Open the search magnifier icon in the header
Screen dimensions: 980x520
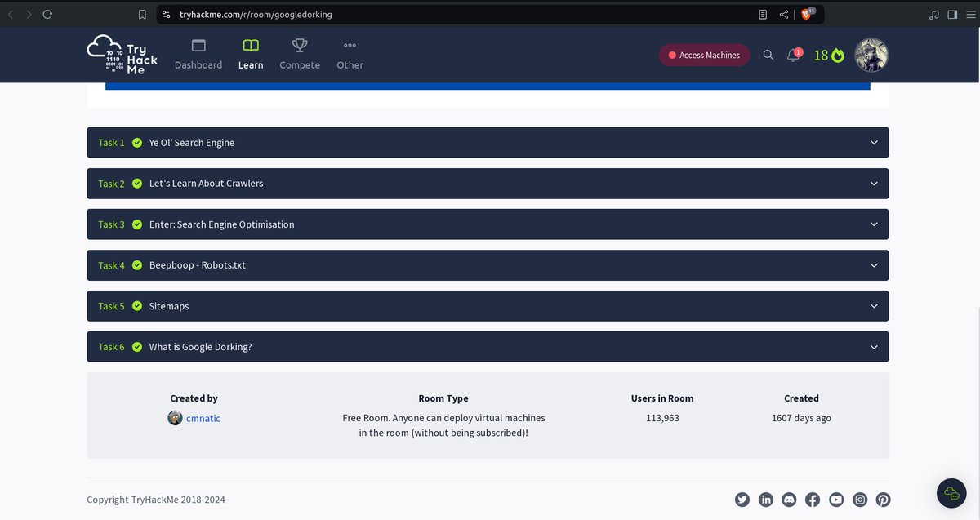click(x=768, y=55)
